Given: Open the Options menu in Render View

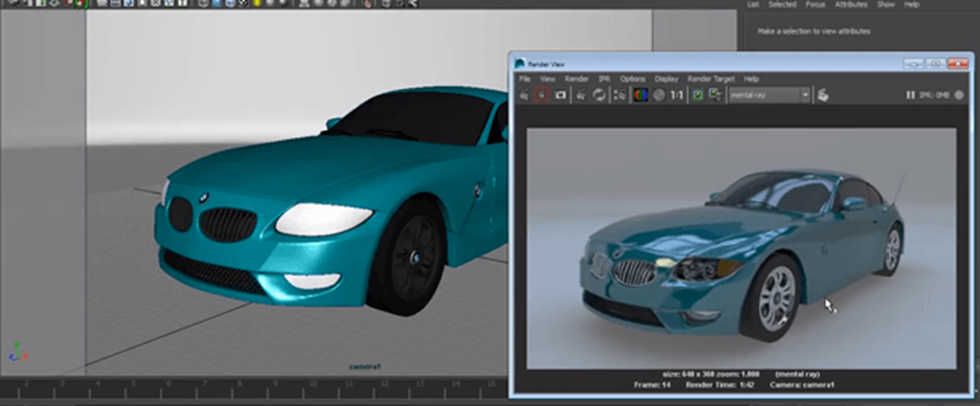Looking at the screenshot, I should coord(632,79).
